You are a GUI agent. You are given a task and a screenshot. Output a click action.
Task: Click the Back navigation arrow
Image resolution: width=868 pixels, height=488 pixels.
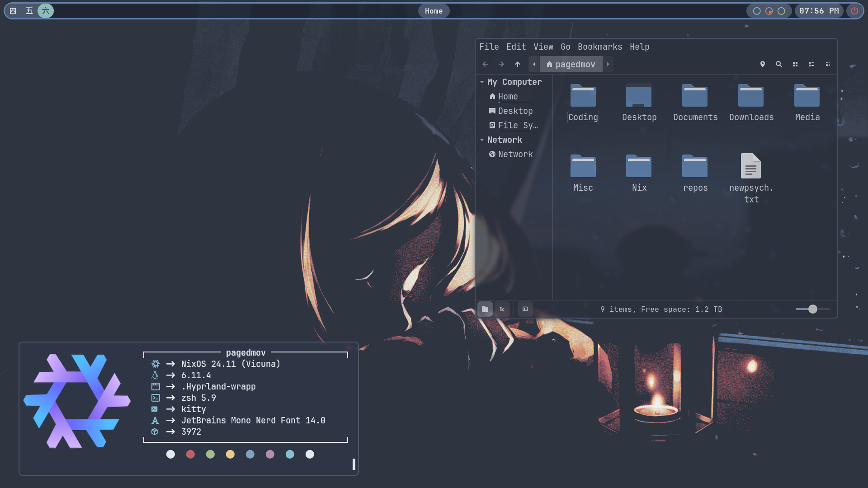coord(485,64)
